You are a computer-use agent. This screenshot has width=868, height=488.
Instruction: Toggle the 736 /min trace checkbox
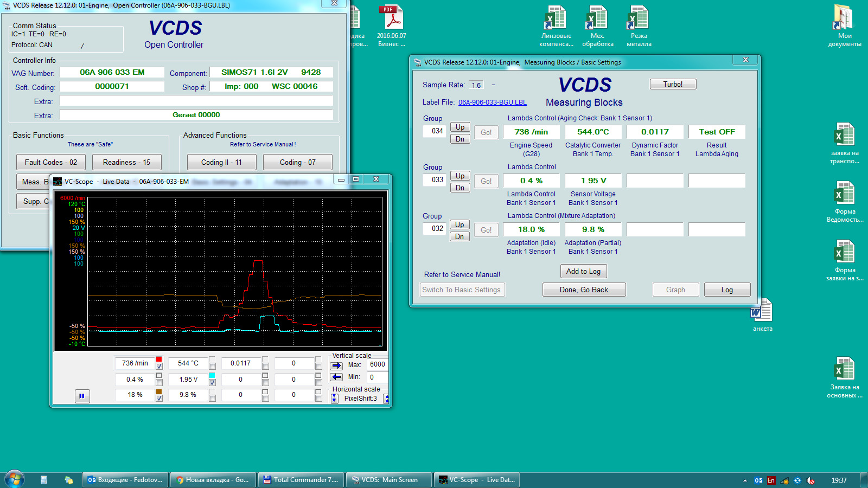pos(159,367)
